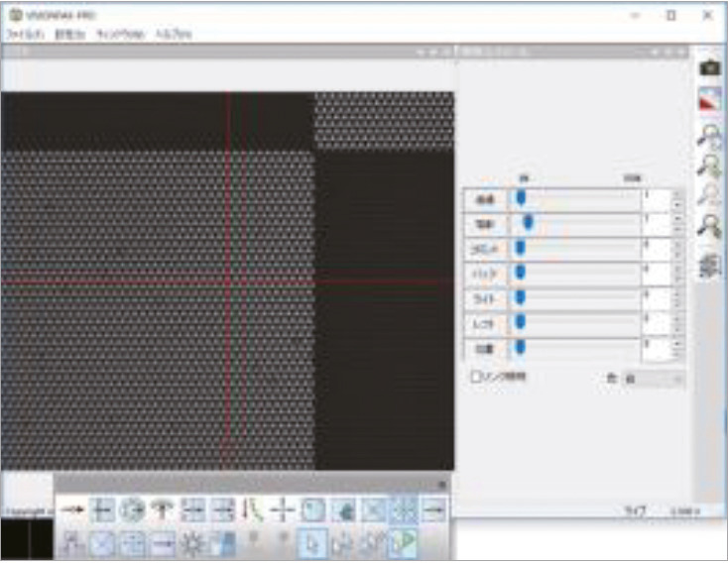Viewport: 728px width, 563px height.
Task: Open the camera capture icon in right sidebar
Action: [x=709, y=67]
